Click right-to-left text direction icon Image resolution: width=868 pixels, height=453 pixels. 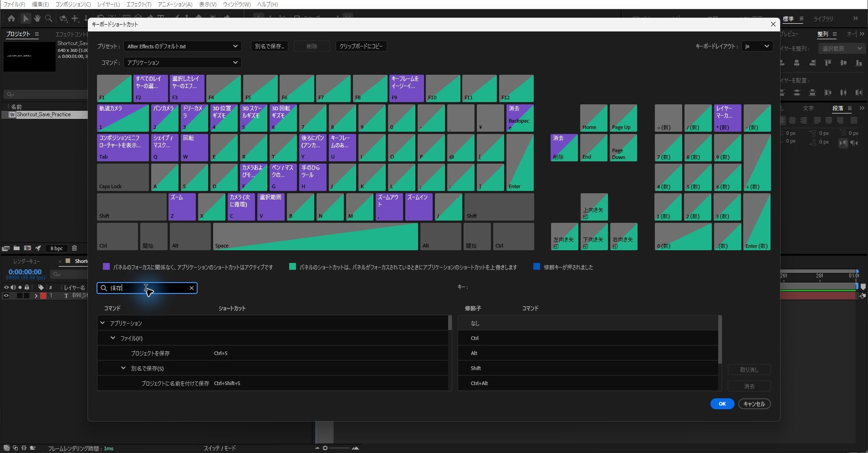tap(854, 143)
